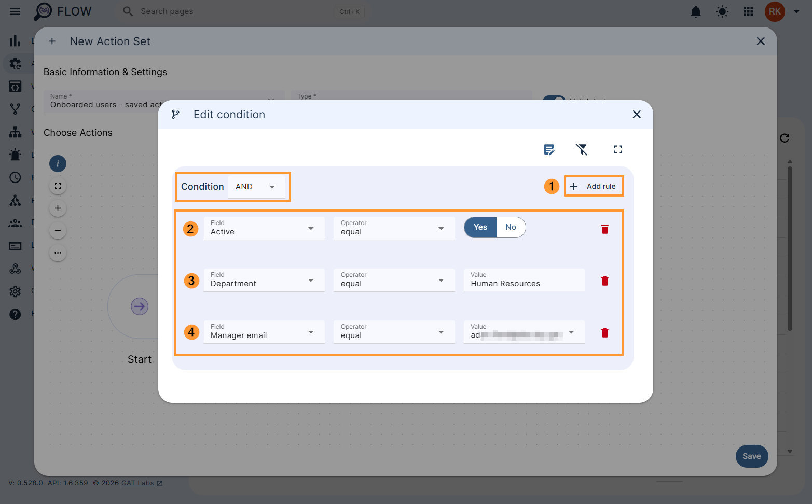
Task: Open the help question-mark icon
Action: pyautogui.click(x=15, y=314)
